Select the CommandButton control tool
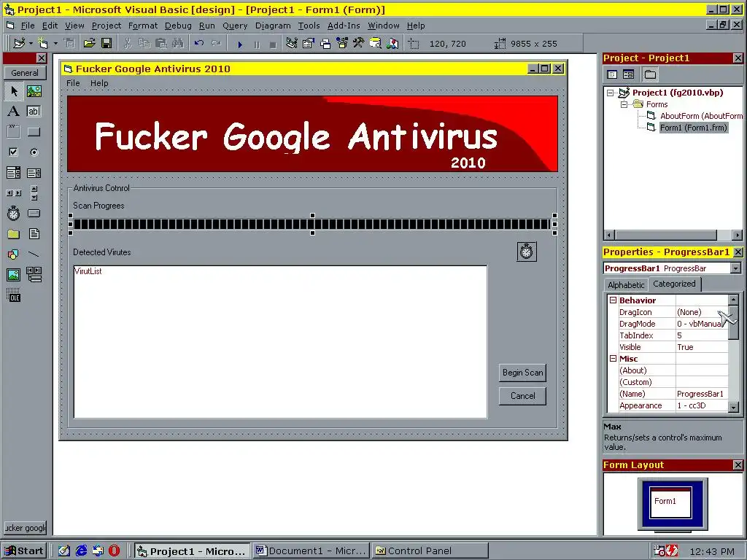The height and width of the screenshot is (560, 747). [34, 132]
